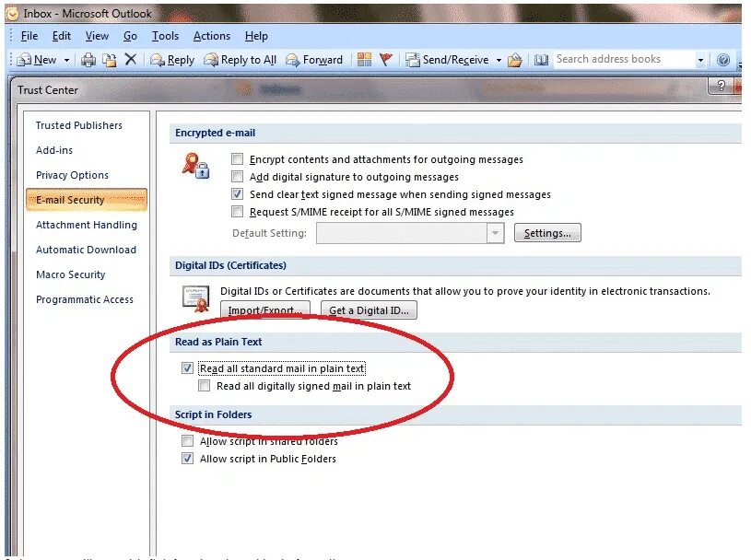
Task: Select Automatic Download category
Action: 86,250
